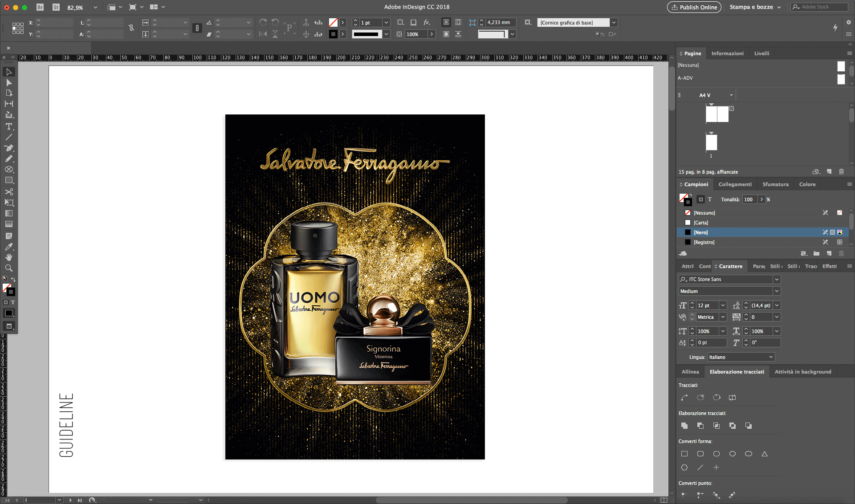Open Adobe Bridge with Br icon
The image size is (855, 504).
[40, 7]
